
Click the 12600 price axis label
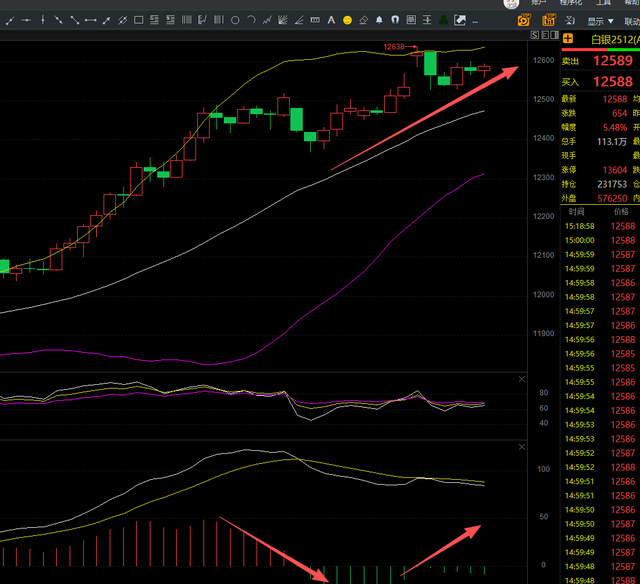(543, 60)
